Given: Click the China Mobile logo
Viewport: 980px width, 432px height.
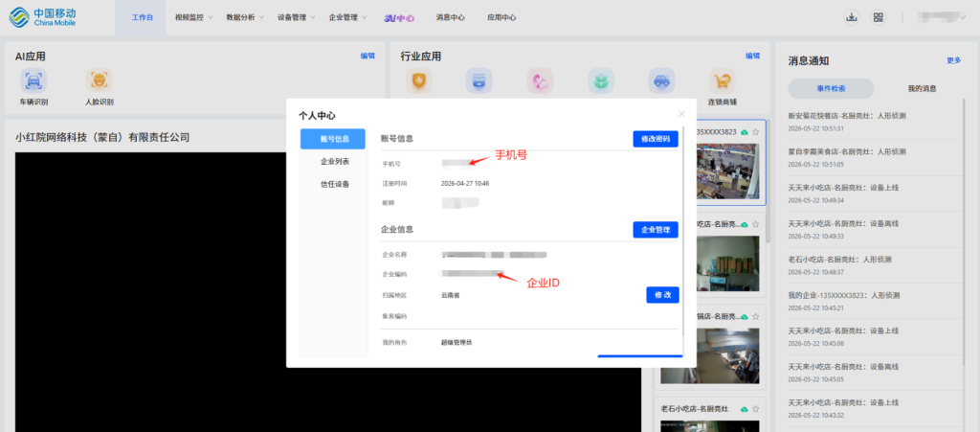Looking at the screenshot, I should tap(42, 17).
